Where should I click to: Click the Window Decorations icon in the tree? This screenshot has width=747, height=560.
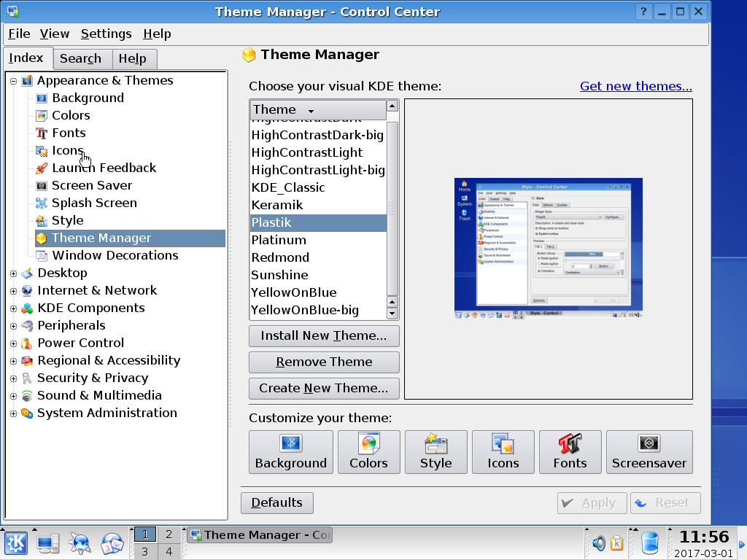(x=42, y=256)
